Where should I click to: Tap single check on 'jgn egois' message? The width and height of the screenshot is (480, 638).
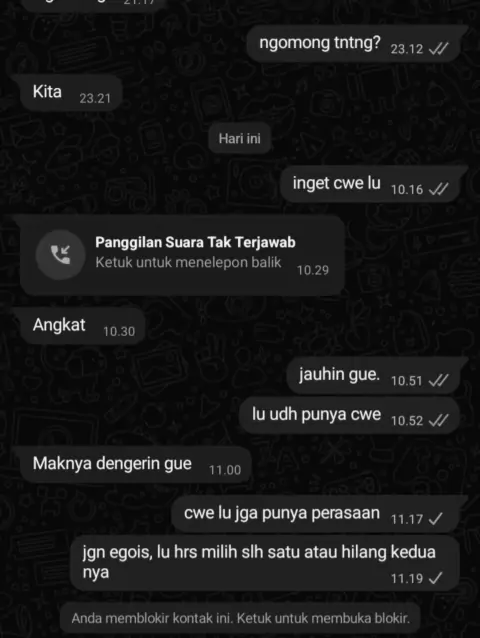(436, 578)
